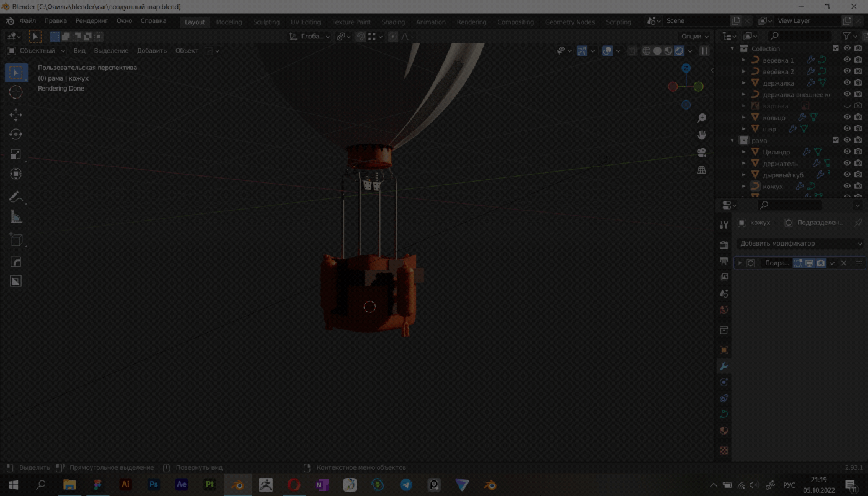Image resolution: width=868 pixels, height=496 pixels.
Task: Remove the subdivision modifier with the X button
Action: click(x=843, y=263)
